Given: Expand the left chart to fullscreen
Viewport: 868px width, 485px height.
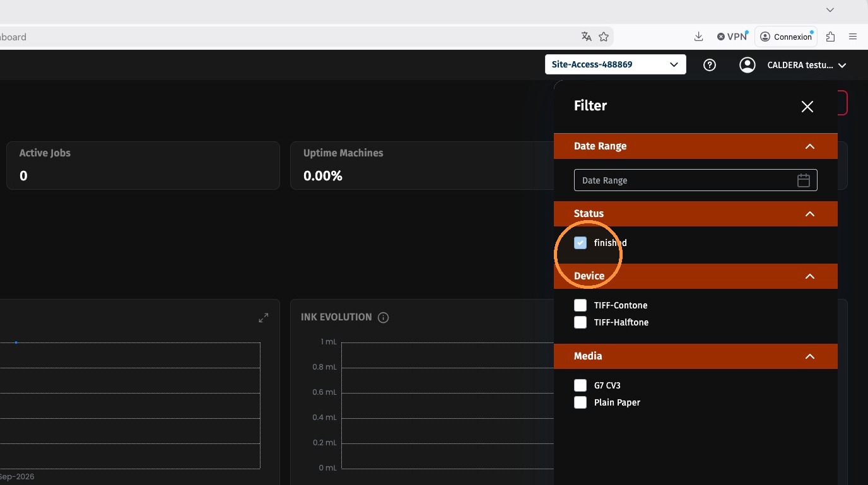Looking at the screenshot, I should [264, 318].
